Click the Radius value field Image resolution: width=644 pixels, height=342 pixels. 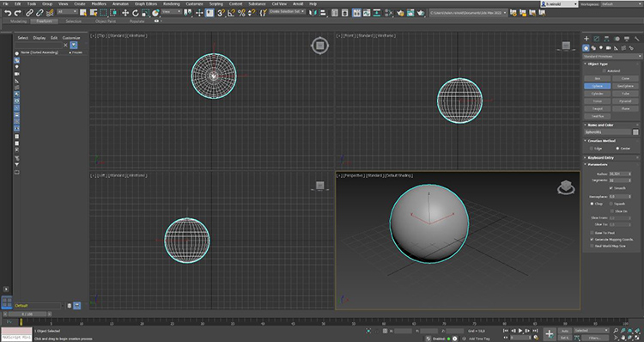pos(618,174)
